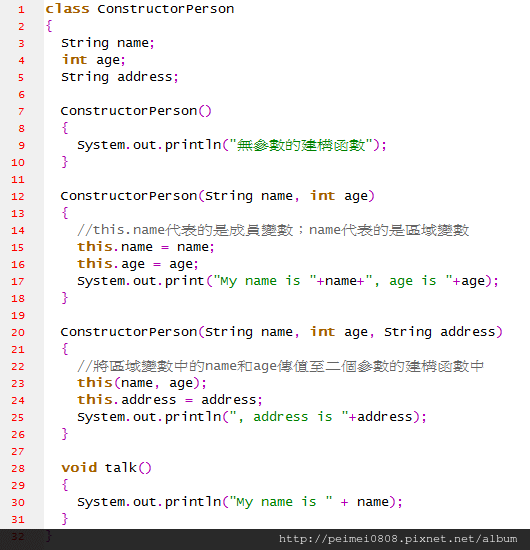Click the 'this(name, age);' call
530x550 pixels.
pyautogui.click(x=142, y=383)
